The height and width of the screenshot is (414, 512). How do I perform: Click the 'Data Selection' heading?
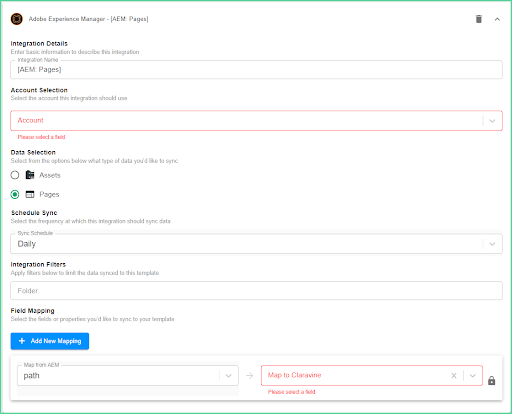[x=33, y=152]
